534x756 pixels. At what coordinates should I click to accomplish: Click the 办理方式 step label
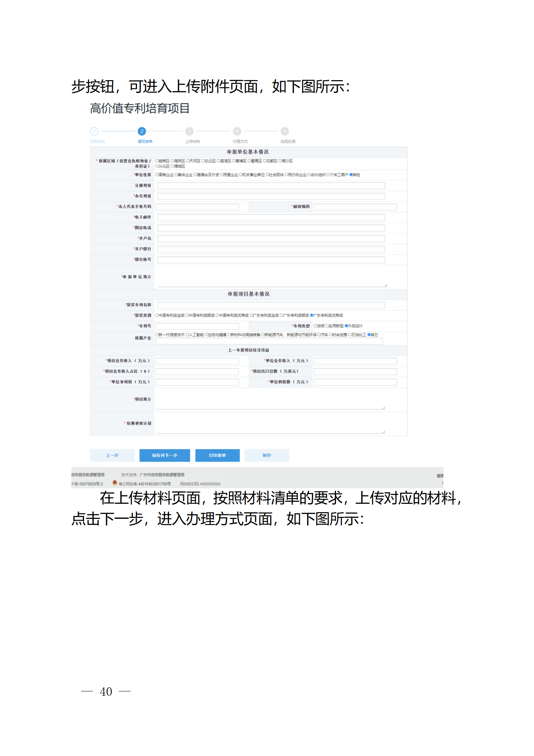click(x=240, y=141)
